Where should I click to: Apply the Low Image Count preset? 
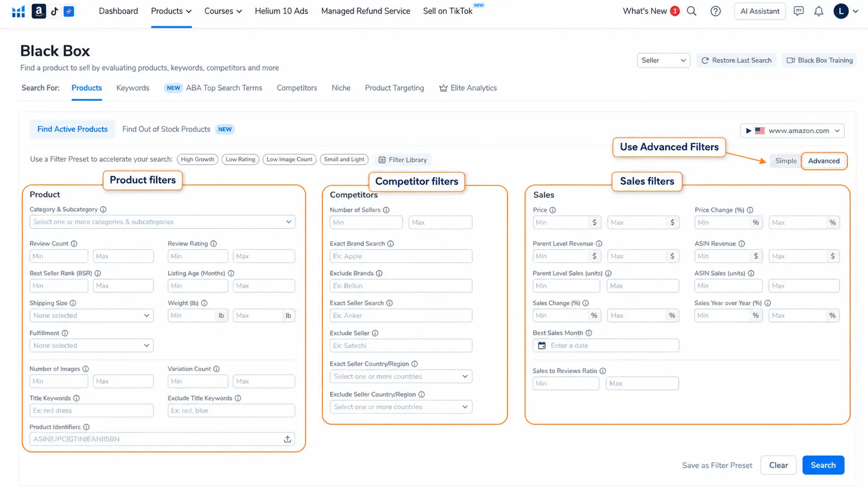tap(290, 160)
